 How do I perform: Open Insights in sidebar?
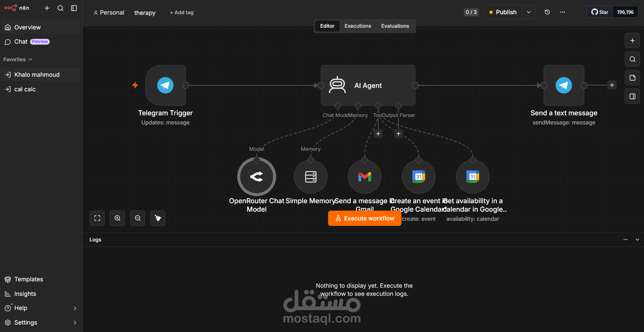click(x=41, y=294)
